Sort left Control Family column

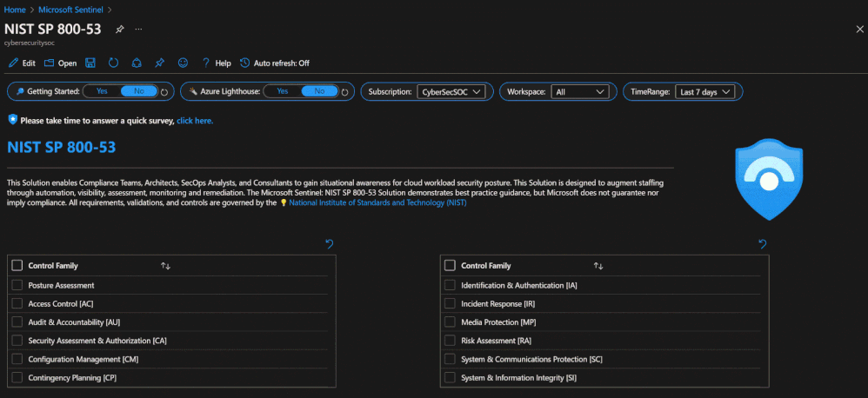coord(165,266)
